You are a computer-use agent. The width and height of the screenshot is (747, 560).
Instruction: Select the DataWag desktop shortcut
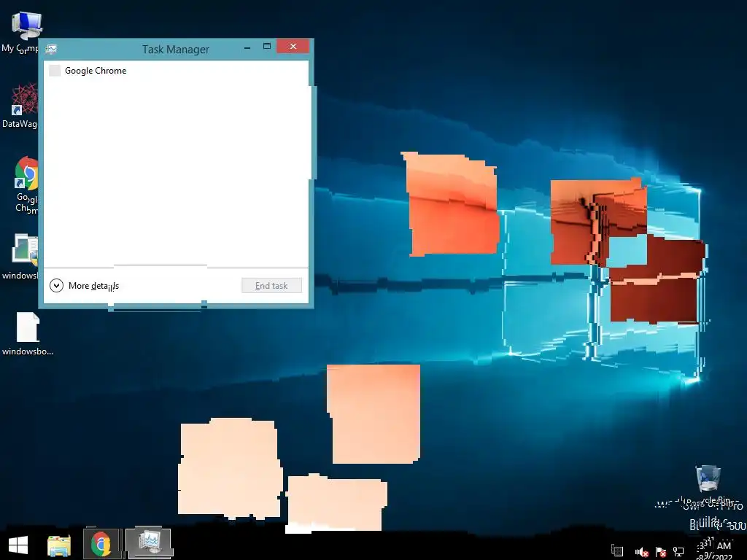tap(21, 106)
